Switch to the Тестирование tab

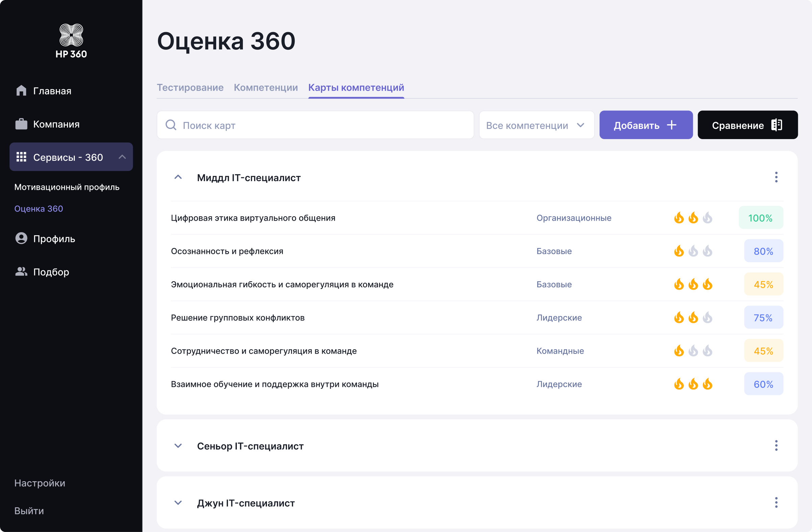190,87
